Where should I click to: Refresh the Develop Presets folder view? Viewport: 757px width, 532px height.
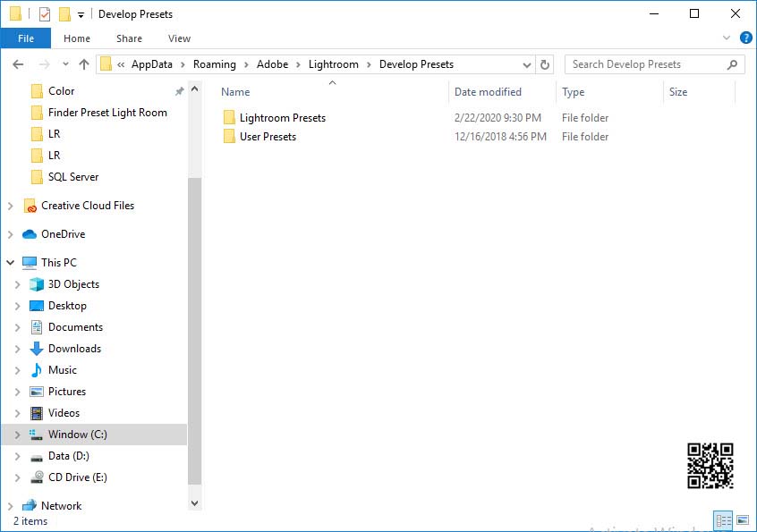[545, 64]
